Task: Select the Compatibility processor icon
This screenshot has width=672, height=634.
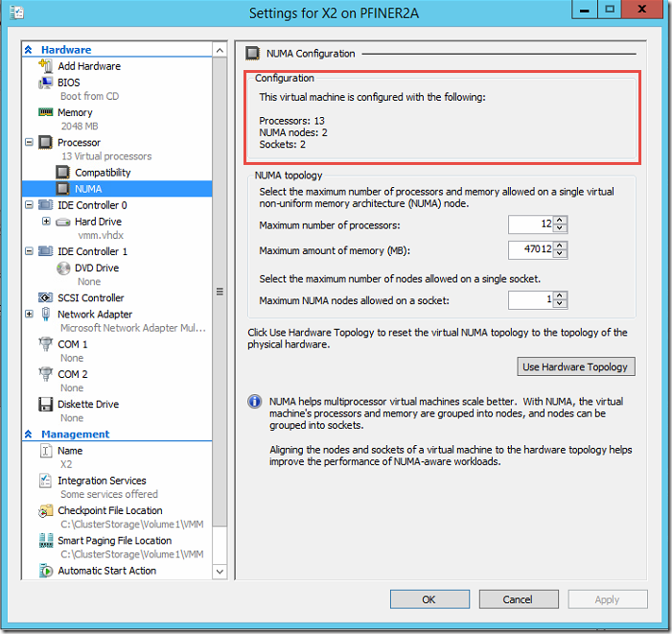Action: point(62,173)
